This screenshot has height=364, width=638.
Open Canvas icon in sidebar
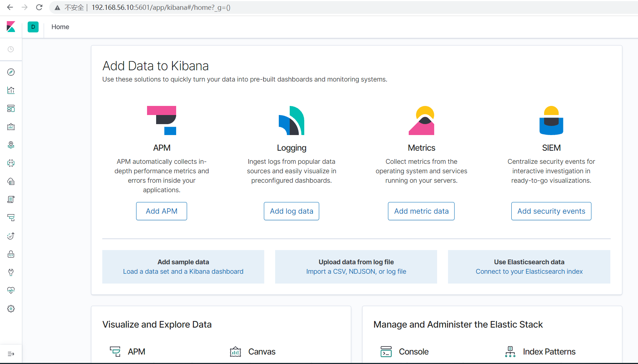point(11,127)
